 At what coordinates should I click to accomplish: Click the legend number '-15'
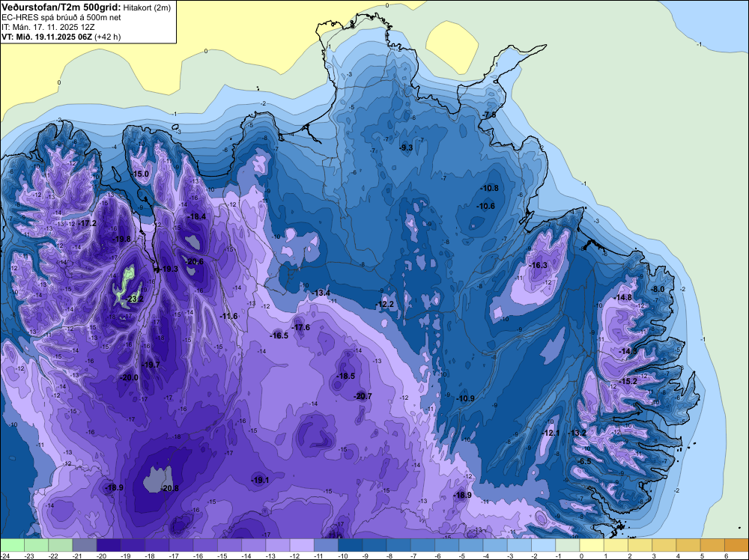[x=222, y=556]
